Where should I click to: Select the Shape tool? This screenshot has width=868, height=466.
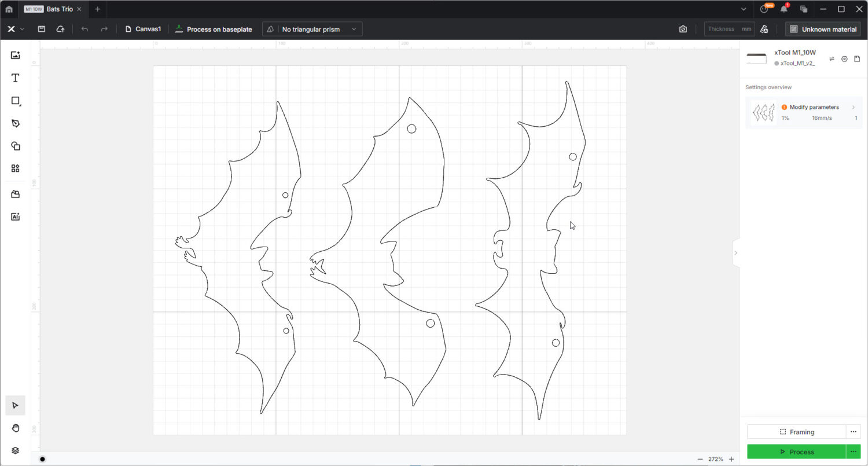tap(15, 101)
